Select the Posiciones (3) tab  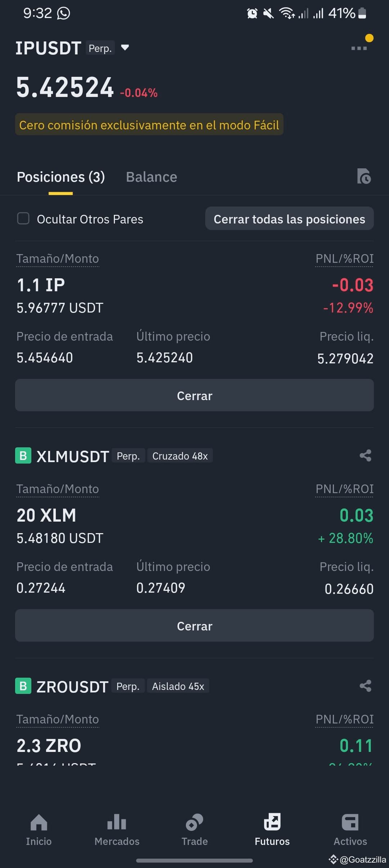(61, 177)
